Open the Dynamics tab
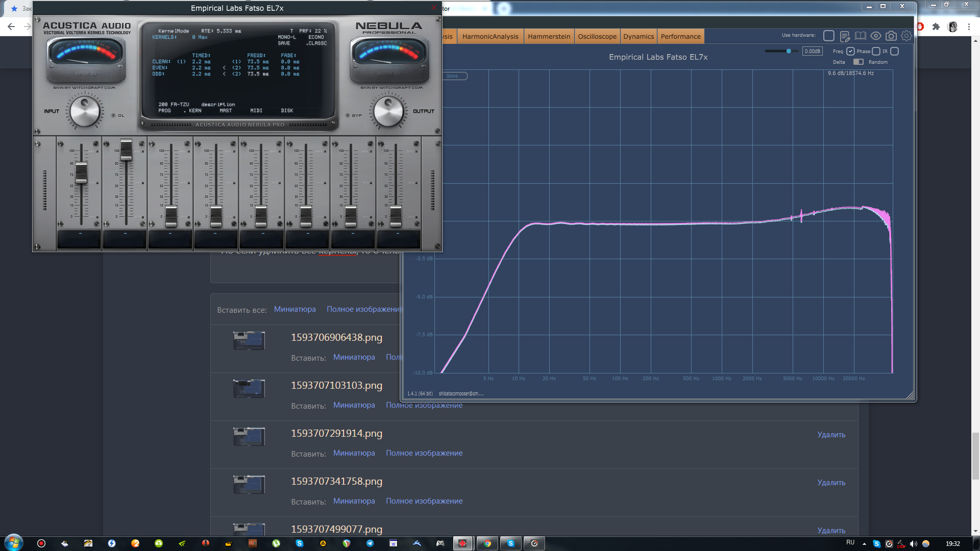 click(639, 36)
